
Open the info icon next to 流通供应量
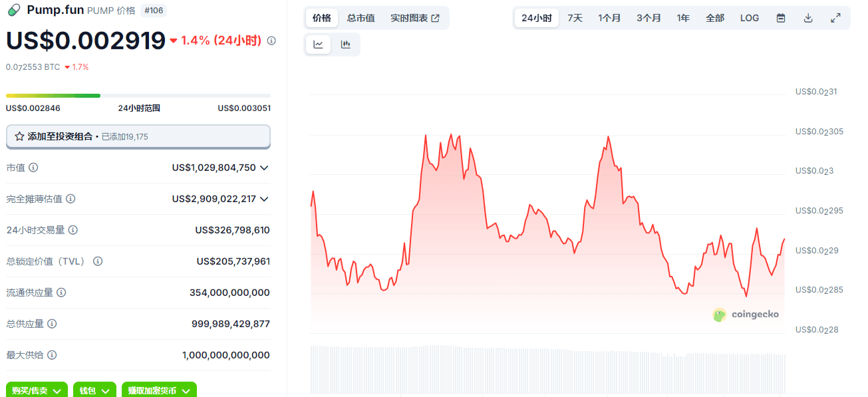(61, 293)
